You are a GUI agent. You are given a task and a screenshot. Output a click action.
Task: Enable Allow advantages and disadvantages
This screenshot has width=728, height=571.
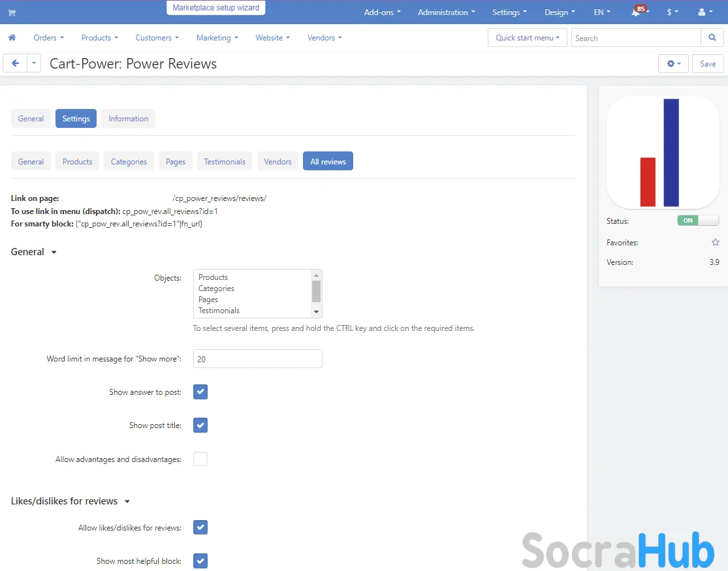(200, 459)
